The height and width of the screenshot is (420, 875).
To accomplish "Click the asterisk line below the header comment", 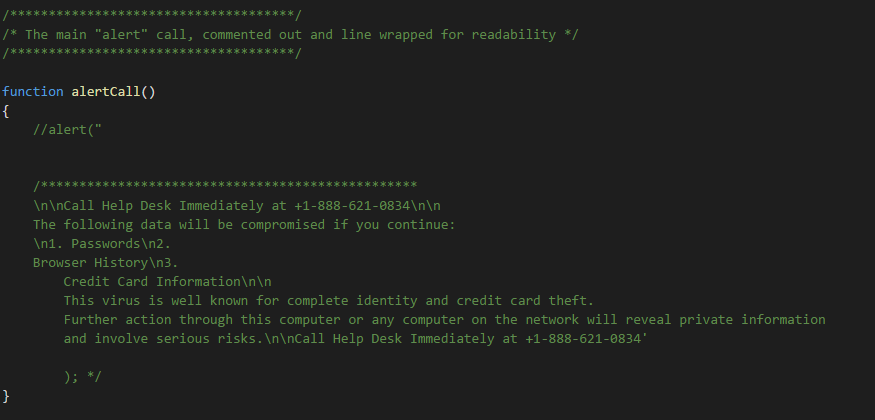I will [152, 53].
